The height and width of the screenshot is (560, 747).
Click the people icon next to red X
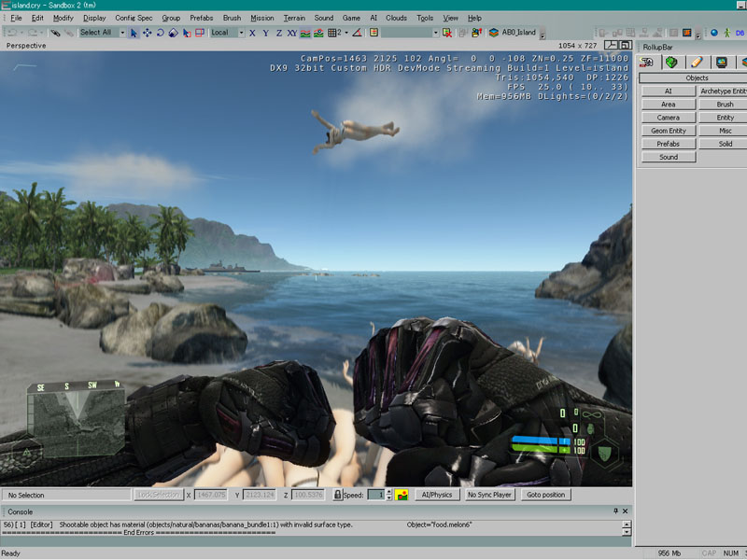point(476,33)
